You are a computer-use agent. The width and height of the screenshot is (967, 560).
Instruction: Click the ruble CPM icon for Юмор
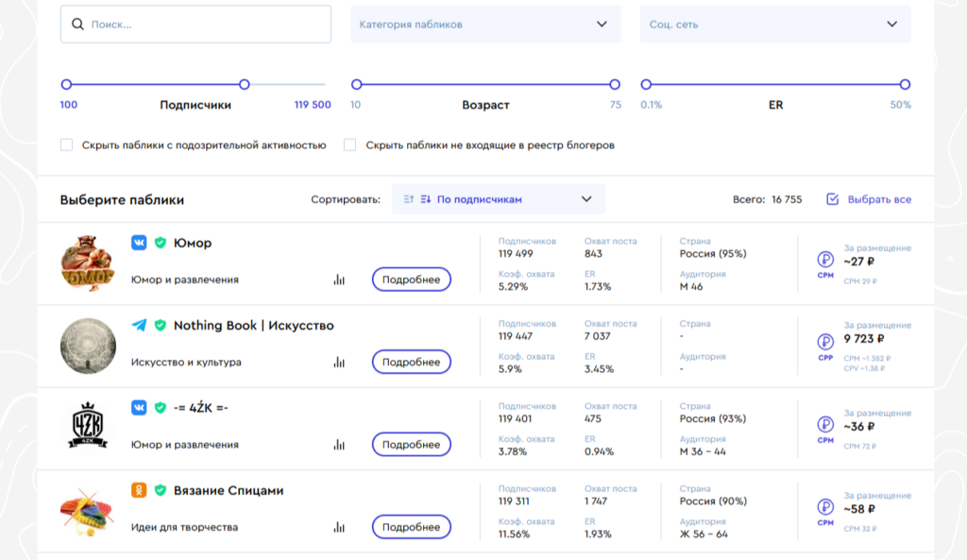coord(825,262)
